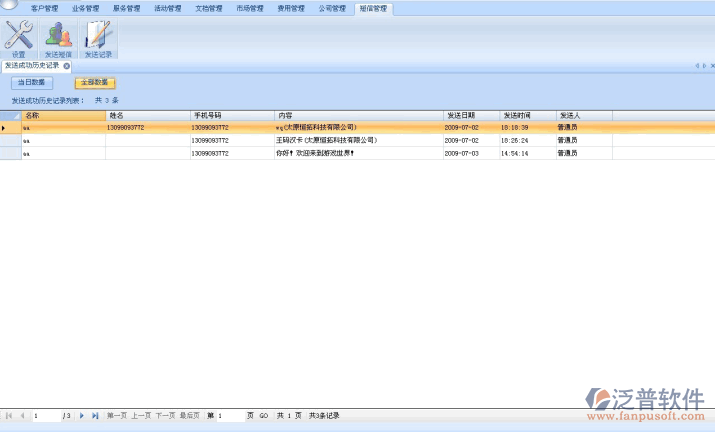This screenshot has width=715, height=432.
Task: Click the previous record arrow icon
Action: tap(22, 415)
